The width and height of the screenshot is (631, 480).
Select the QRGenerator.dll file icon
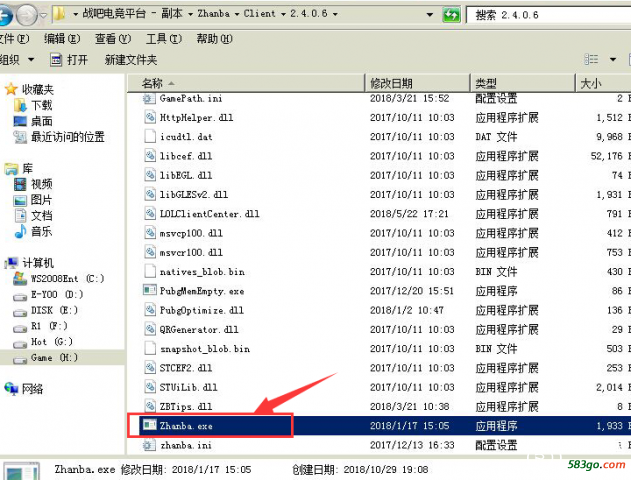(150, 329)
